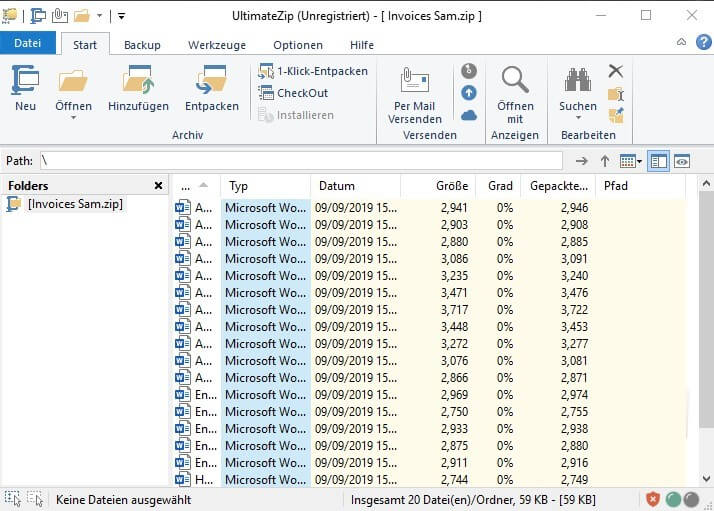Click the packed size 3,476 cell
The image size is (714, 511).
point(574,293)
